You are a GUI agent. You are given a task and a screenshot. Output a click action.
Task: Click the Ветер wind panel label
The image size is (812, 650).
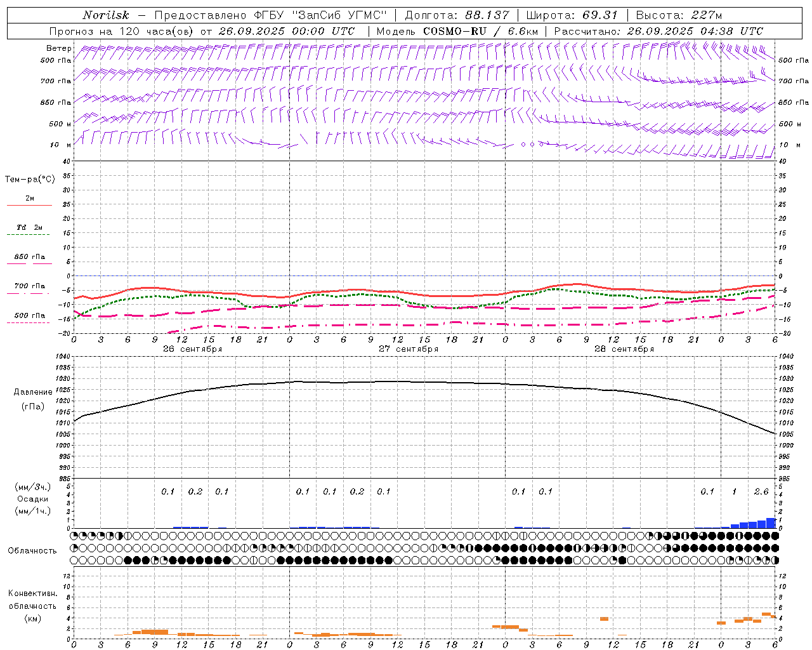58,48
